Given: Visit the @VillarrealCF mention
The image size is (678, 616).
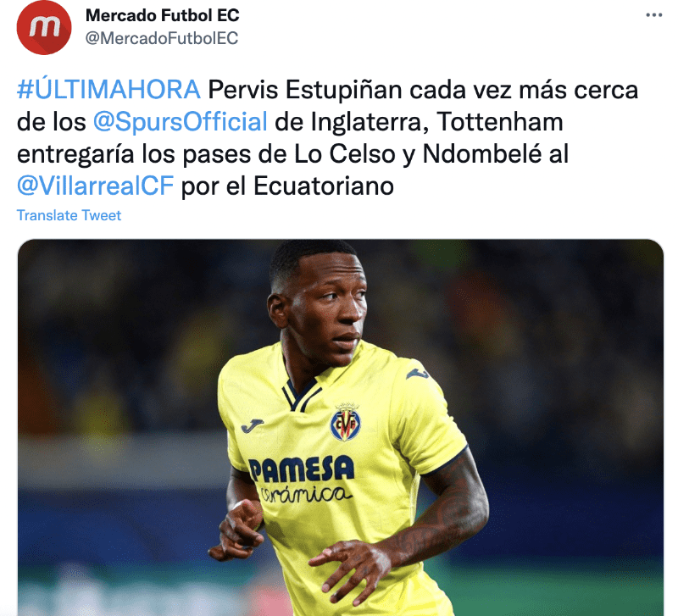Looking at the screenshot, I should coord(95,186).
